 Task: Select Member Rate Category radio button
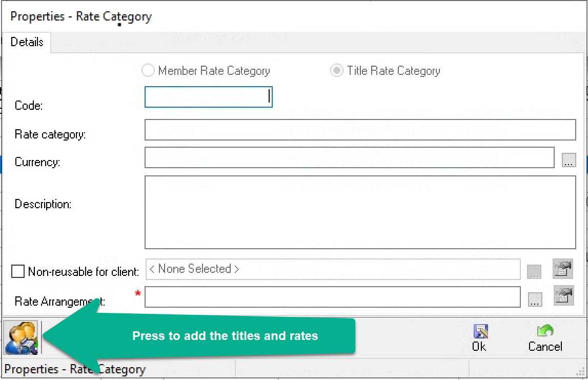(148, 71)
